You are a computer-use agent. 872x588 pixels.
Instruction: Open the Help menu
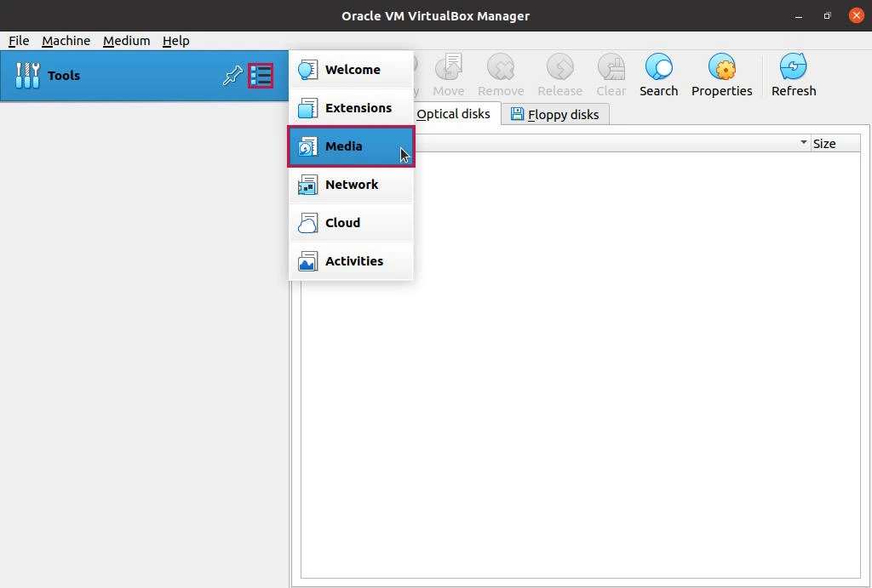click(x=175, y=40)
